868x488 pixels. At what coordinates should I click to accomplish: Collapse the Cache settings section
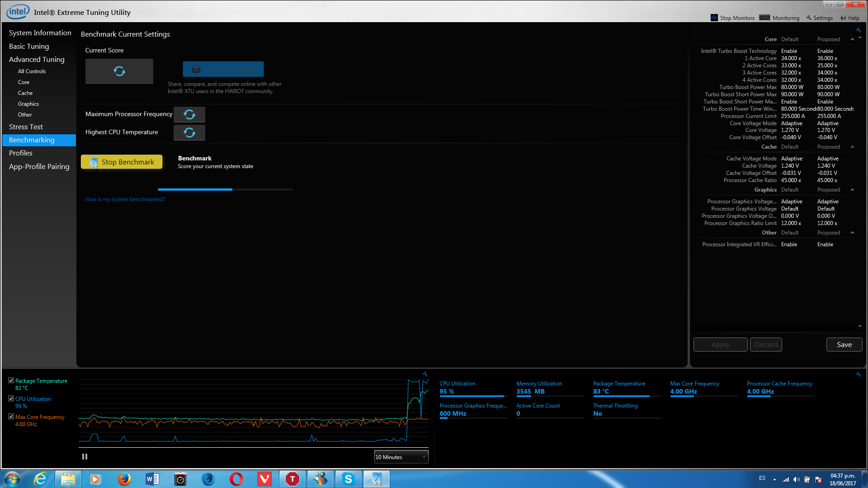pos(852,147)
